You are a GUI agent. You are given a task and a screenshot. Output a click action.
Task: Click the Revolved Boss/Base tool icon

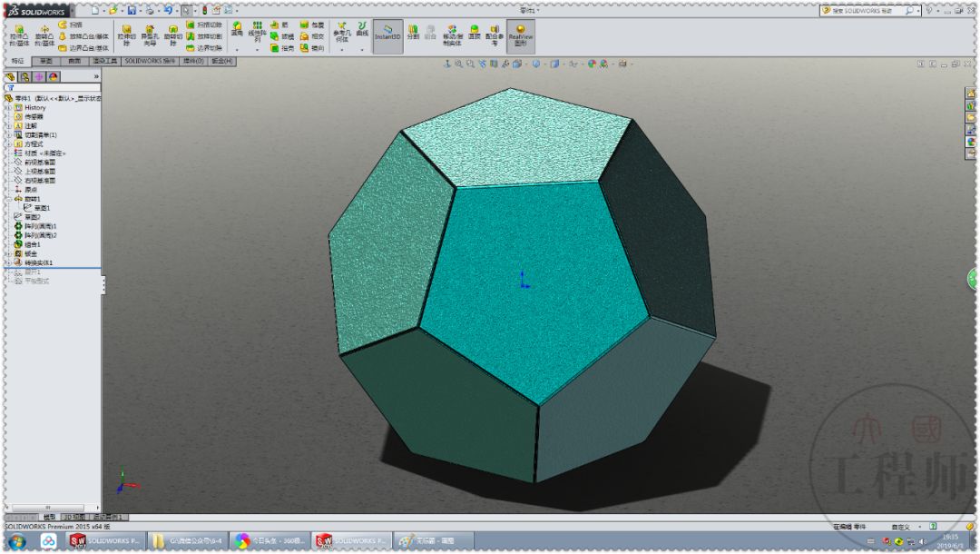[44, 31]
